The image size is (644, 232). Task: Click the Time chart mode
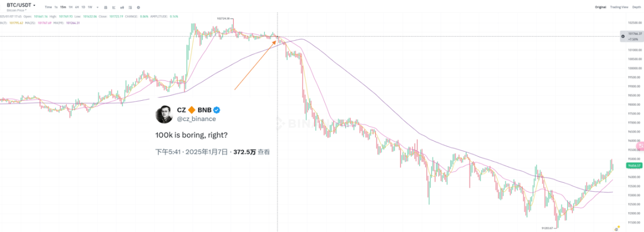pos(48,7)
